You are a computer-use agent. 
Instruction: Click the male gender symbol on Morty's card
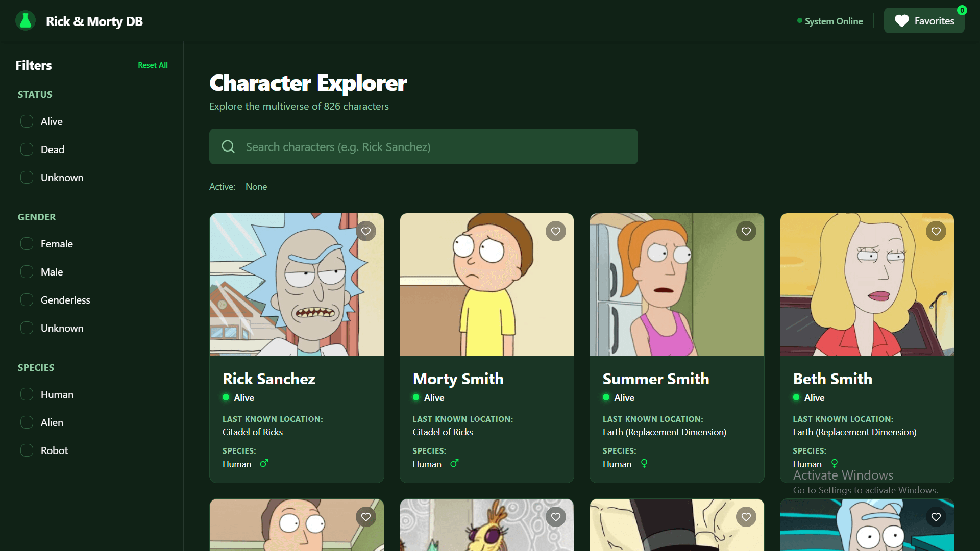[x=454, y=464]
